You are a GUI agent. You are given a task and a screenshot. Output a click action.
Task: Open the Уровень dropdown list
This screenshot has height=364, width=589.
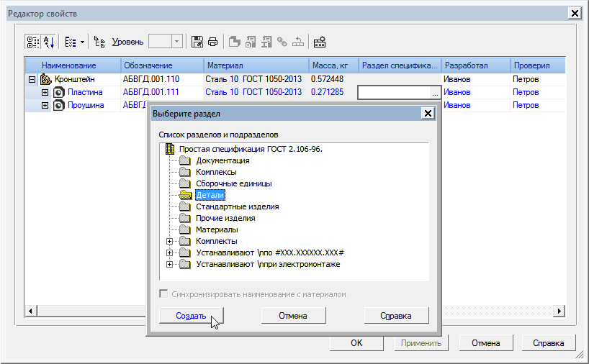[x=177, y=42]
